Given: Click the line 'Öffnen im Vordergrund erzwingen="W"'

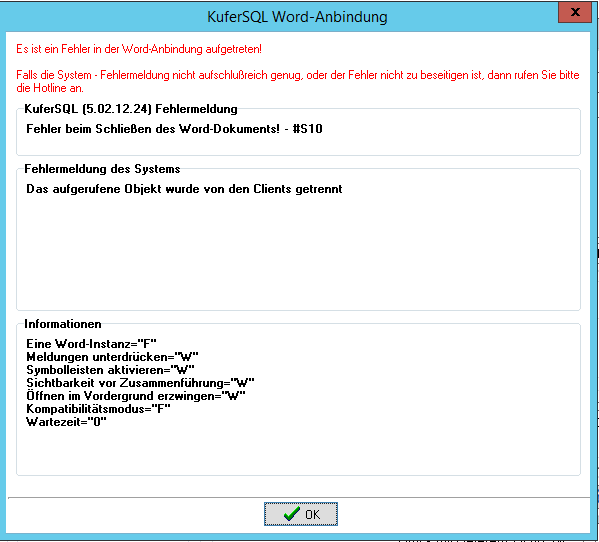Looking at the screenshot, I should coord(136,396).
